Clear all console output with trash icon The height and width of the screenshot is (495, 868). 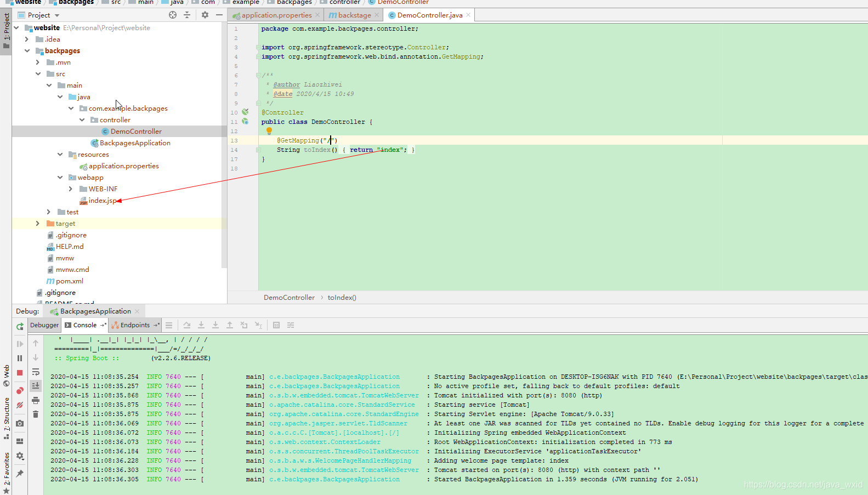click(x=36, y=414)
